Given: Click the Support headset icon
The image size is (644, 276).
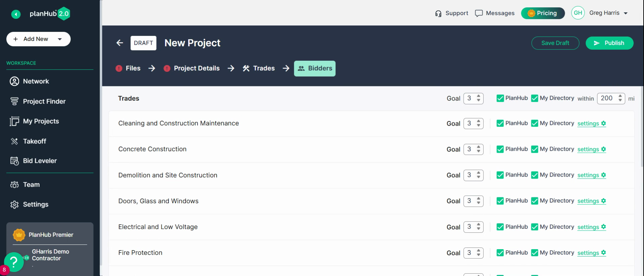Looking at the screenshot, I should tap(438, 13).
